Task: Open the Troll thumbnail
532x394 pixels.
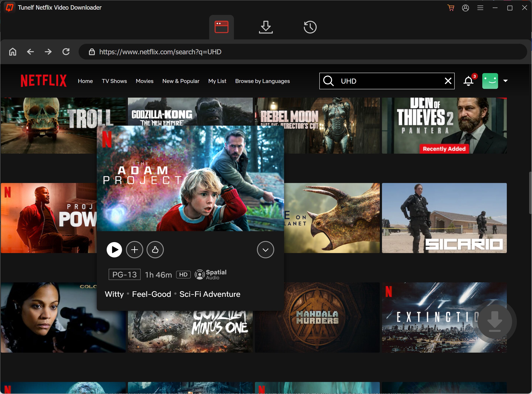Action: pos(49,125)
